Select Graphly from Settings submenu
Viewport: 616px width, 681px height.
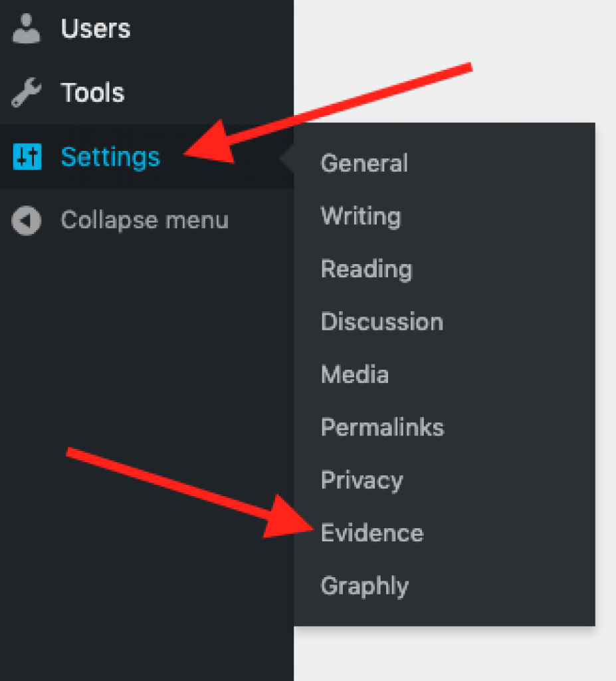365,587
